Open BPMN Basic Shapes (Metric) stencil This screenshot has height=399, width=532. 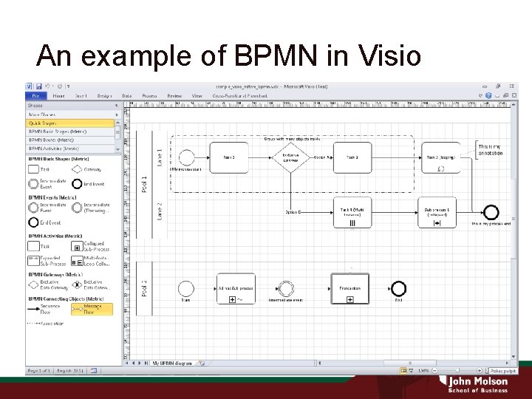(70, 132)
